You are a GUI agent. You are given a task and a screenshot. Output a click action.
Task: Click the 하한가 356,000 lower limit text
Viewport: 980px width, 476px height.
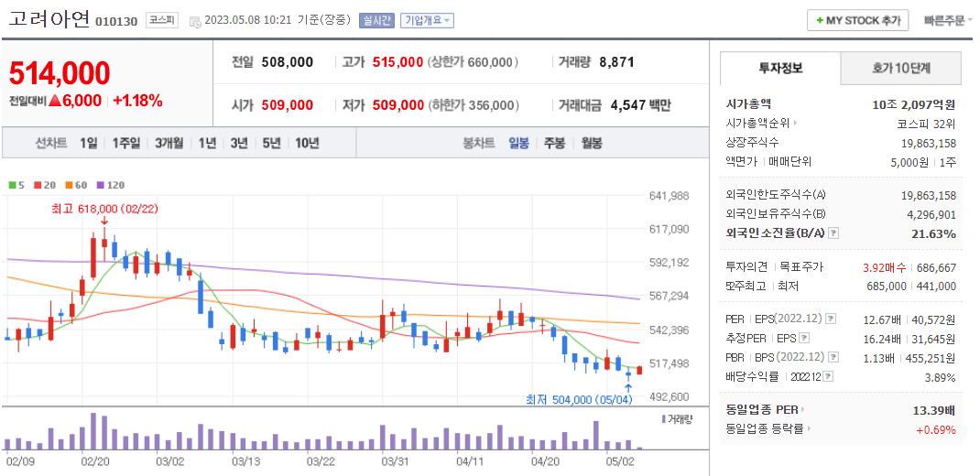[474, 105]
